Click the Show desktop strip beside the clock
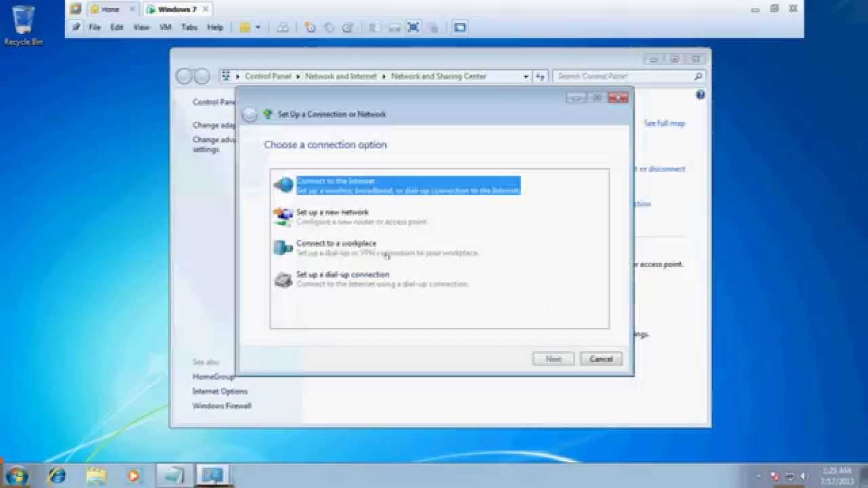868x488 pixels. pos(863,476)
